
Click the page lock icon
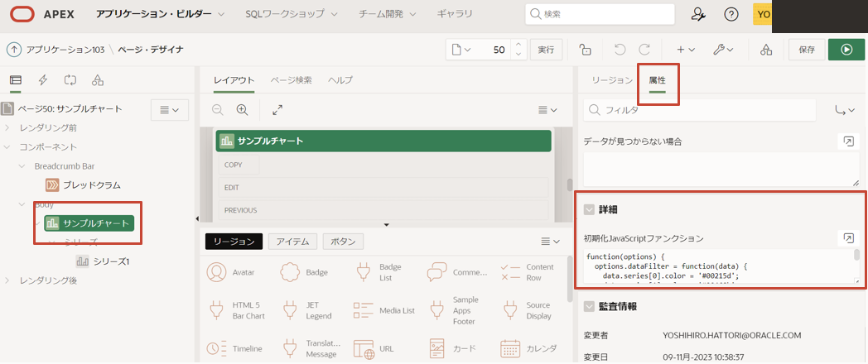585,50
